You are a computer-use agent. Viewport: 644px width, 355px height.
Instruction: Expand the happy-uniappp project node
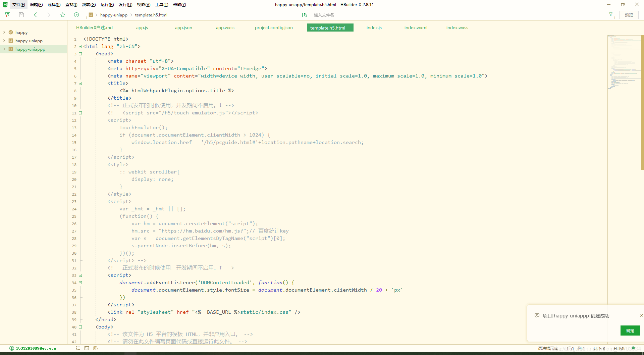pos(4,49)
